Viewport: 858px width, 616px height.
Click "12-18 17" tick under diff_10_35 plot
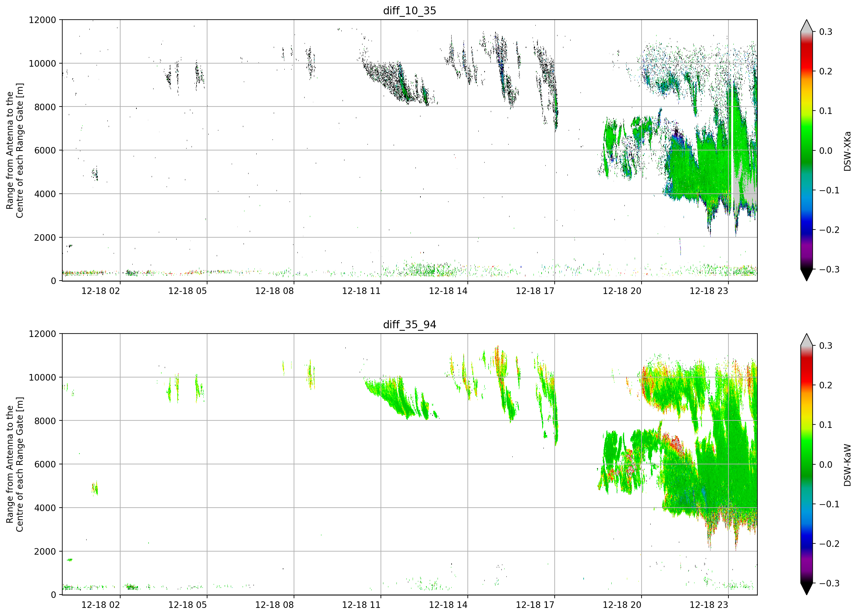[535, 291]
